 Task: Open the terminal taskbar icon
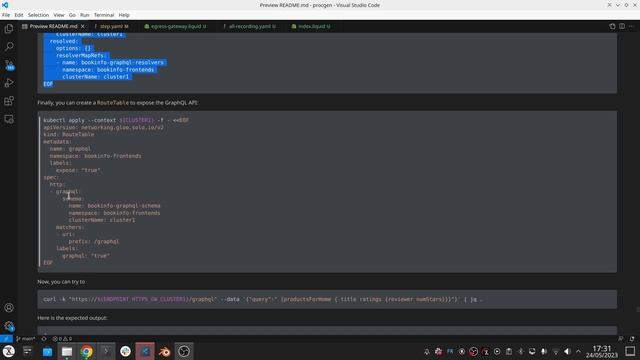click(106, 351)
